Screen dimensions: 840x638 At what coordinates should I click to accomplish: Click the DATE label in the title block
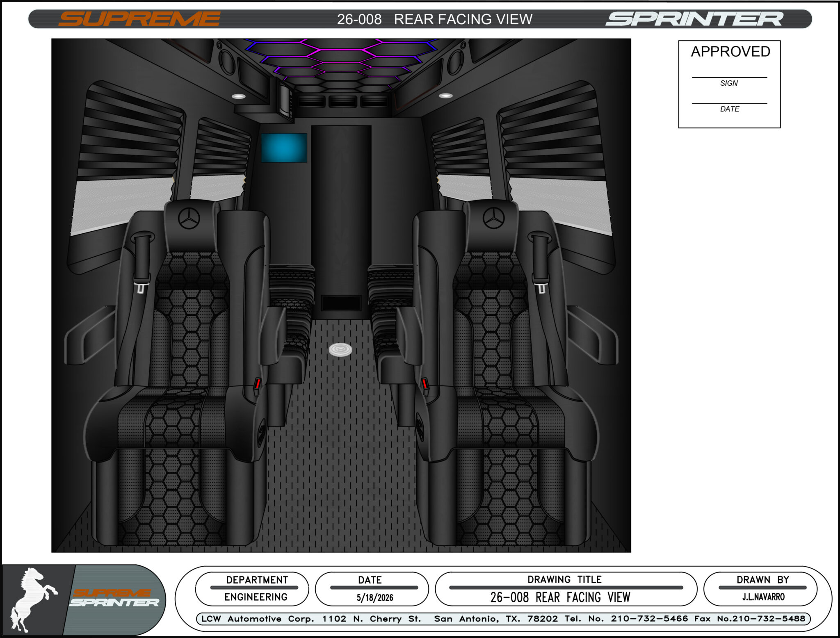pyautogui.click(x=370, y=580)
